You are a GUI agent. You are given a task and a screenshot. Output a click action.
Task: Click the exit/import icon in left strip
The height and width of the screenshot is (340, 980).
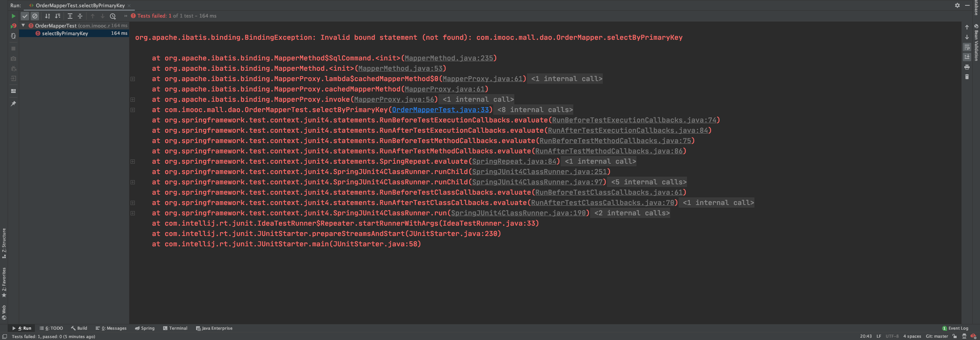pos(13,78)
